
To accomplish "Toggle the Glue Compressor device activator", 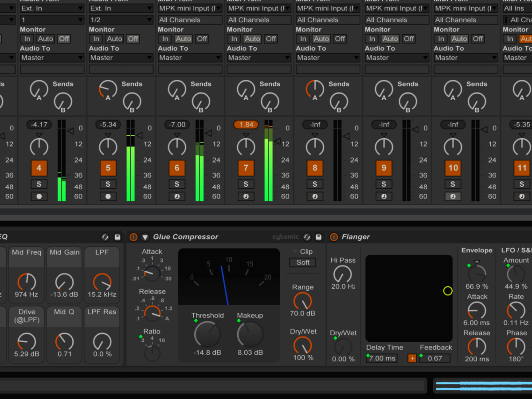I will pos(133,237).
